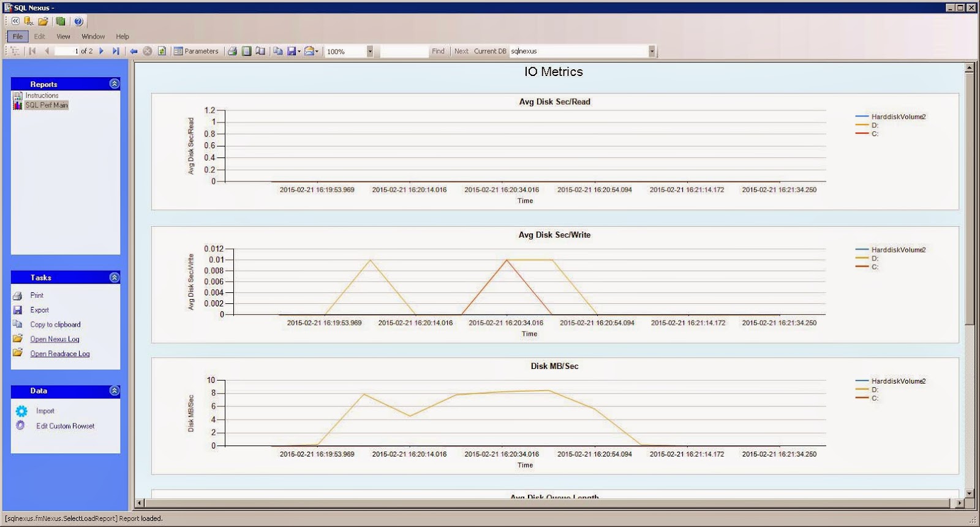
Task: Expand the Current DB sqlnexus dropdown
Action: coord(652,51)
